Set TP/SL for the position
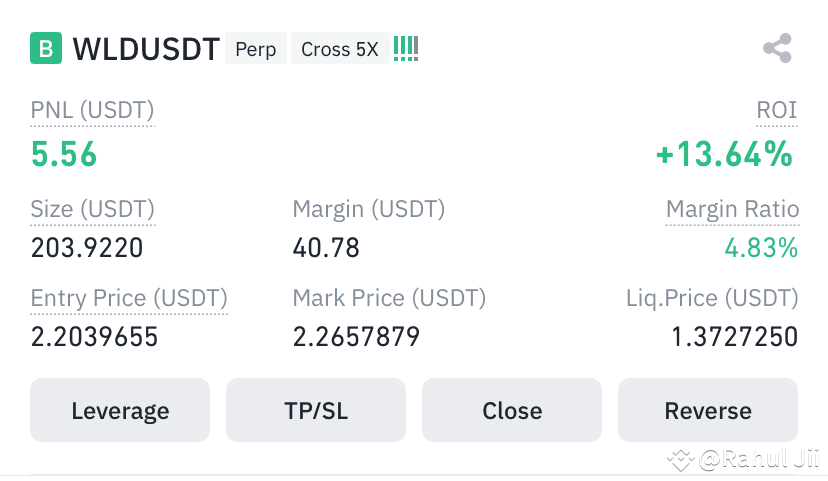The height and width of the screenshot is (481, 828). (316, 410)
